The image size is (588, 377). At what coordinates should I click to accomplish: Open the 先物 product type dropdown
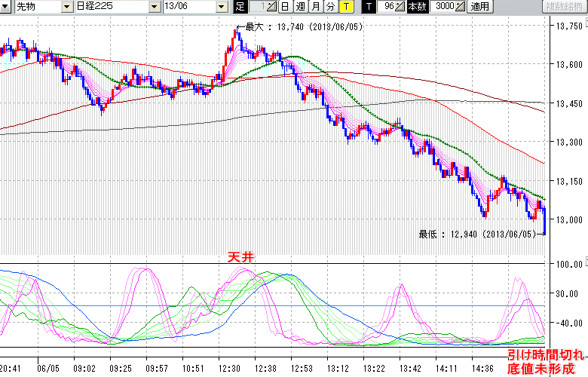67,7
